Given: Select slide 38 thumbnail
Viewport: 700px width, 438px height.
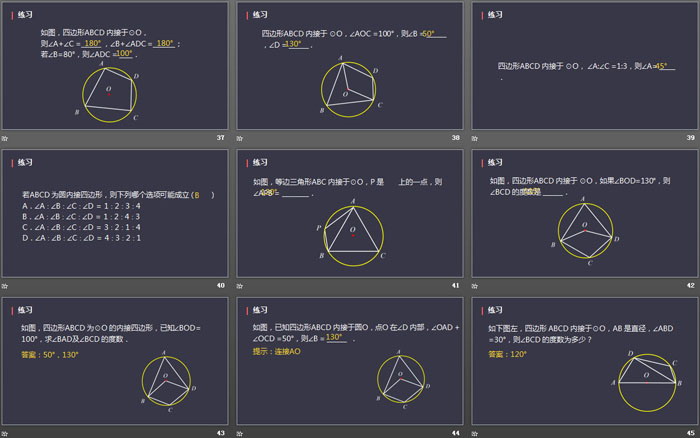Looking at the screenshot, I should click(x=350, y=66).
